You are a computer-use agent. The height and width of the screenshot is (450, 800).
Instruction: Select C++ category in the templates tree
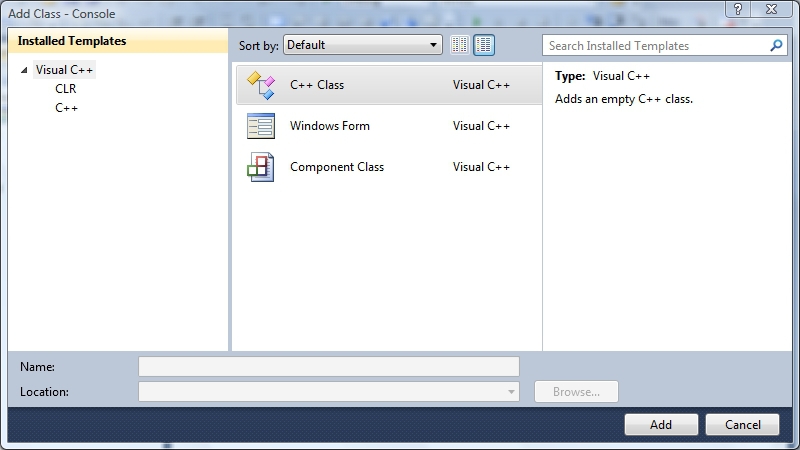(67, 108)
